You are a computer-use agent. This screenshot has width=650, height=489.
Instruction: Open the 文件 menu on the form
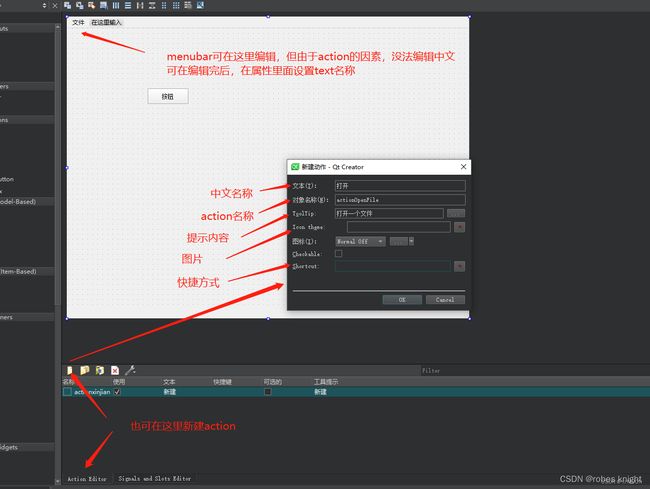[78, 22]
